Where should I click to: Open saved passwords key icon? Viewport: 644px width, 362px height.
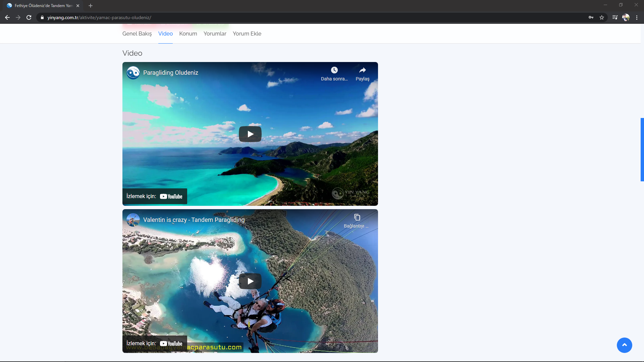[591, 17]
